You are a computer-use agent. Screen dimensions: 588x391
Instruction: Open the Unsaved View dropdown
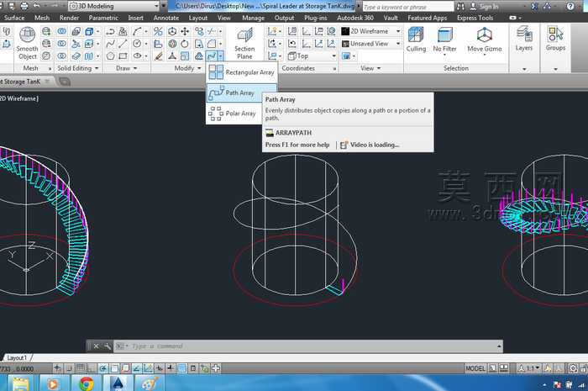coord(371,44)
